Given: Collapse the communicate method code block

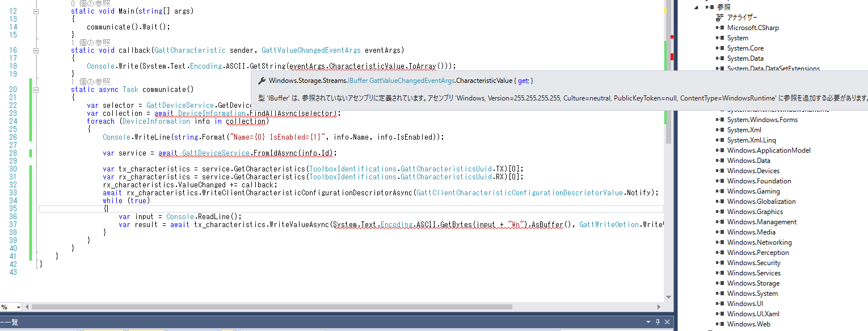Looking at the screenshot, I should pos(36,90).
